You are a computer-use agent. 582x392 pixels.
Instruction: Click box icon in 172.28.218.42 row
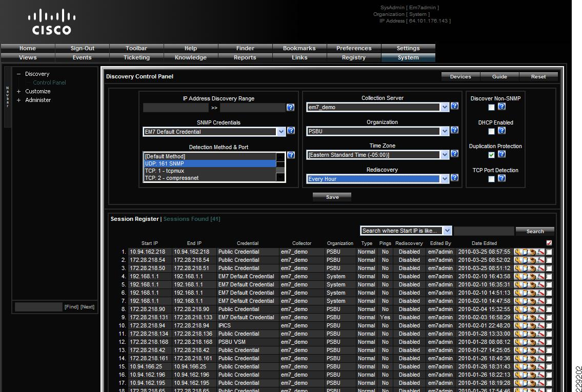coord(533,349)
